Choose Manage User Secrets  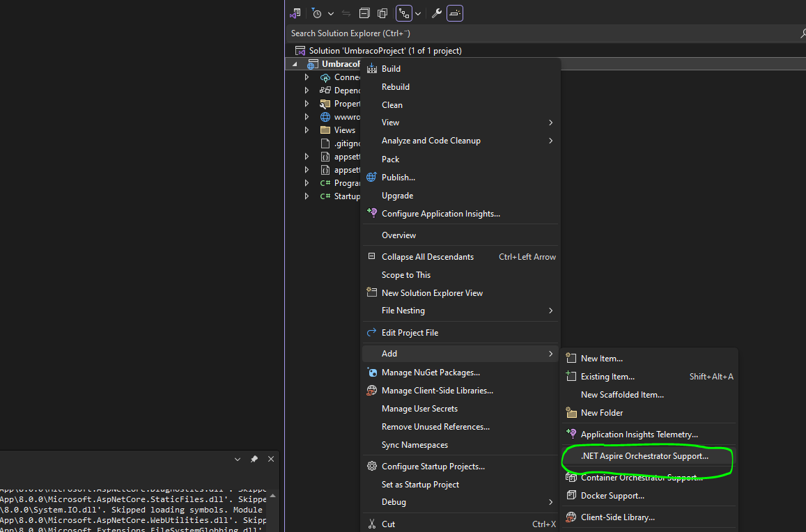(460, 409)
